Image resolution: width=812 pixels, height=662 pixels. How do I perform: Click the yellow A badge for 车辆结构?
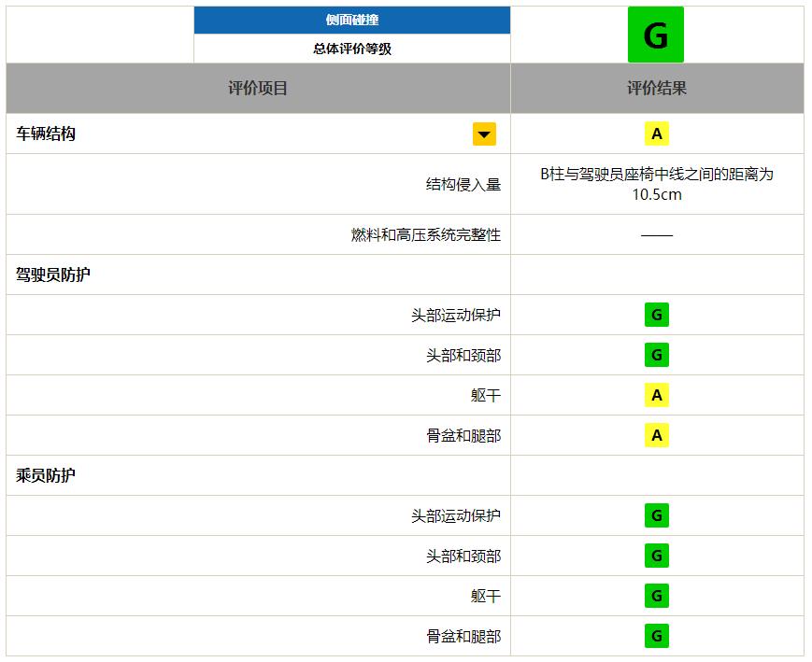pyautogui.click(x=657, y=134)
